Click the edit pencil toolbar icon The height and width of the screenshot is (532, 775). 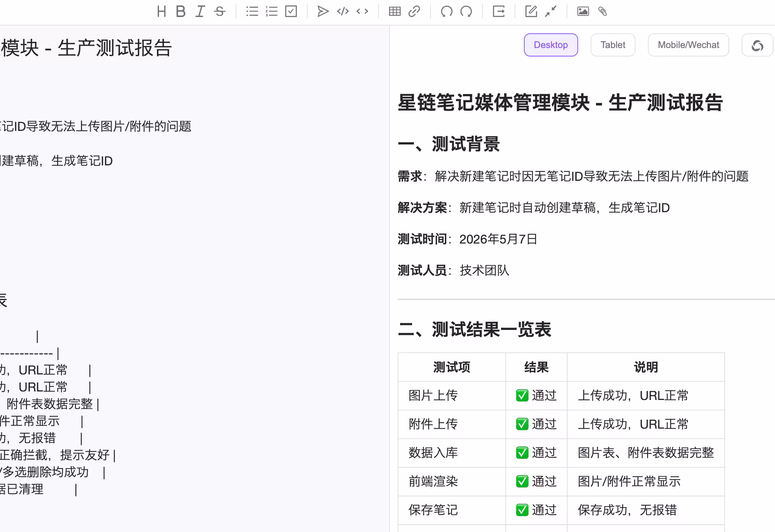(x=531, y=12)
